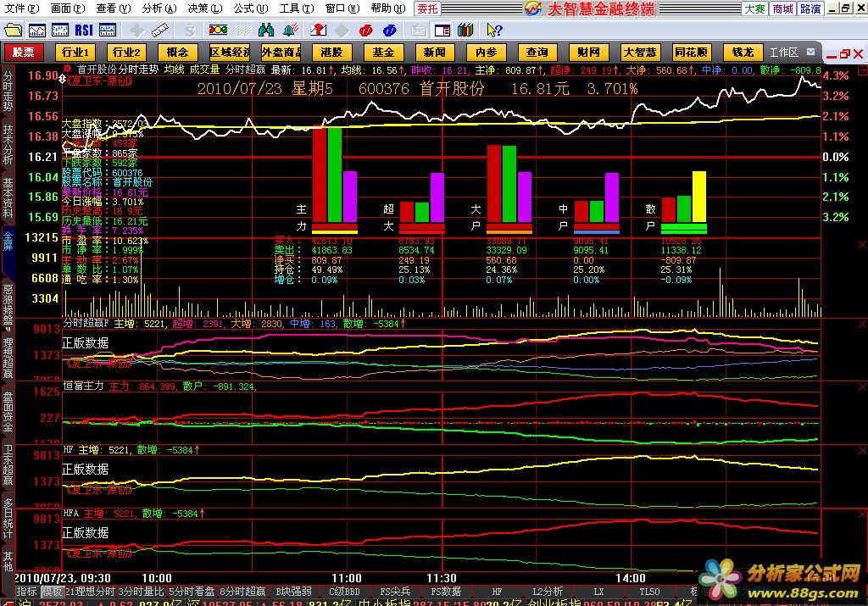Click the 委托 button
Image resolution: width=868 pixels, height=606 pixels.
tap(427, 8)
